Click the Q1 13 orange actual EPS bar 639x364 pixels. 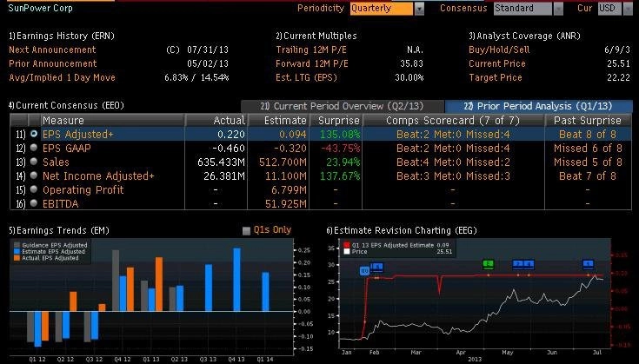(159, 284)
